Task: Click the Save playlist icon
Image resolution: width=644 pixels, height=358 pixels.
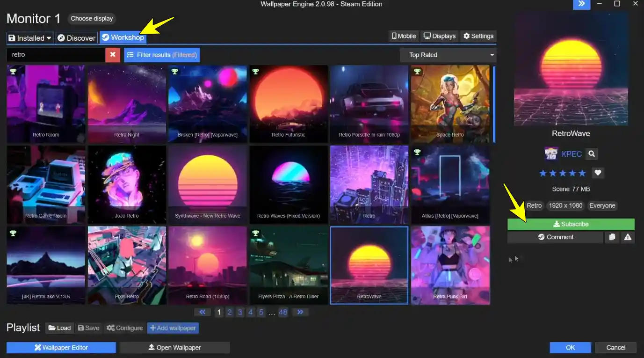Action: click(x=88, y=328)
